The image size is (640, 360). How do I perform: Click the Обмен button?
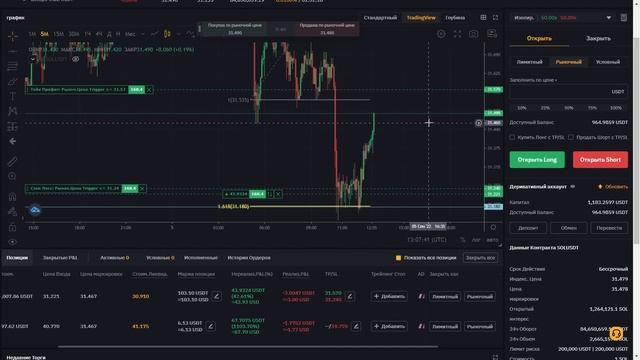(569, 228)
